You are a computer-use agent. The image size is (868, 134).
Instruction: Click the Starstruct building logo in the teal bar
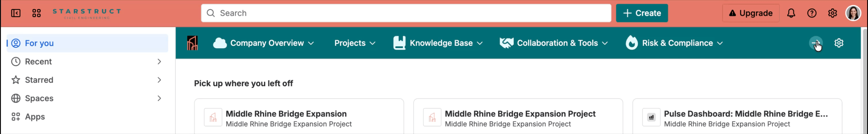point(193,43)
